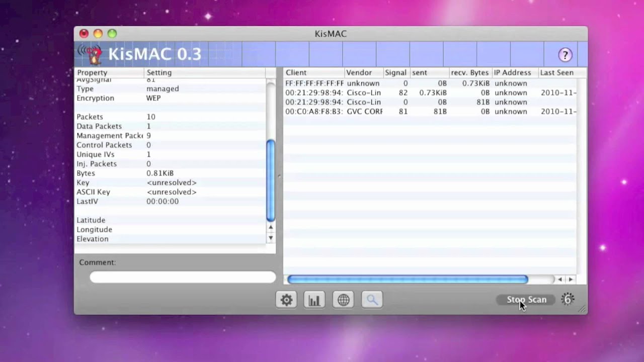Image resolution: width=644 pixels, height=362 pixels.
Task: Click the Setting column header
Action: [205, 72]
